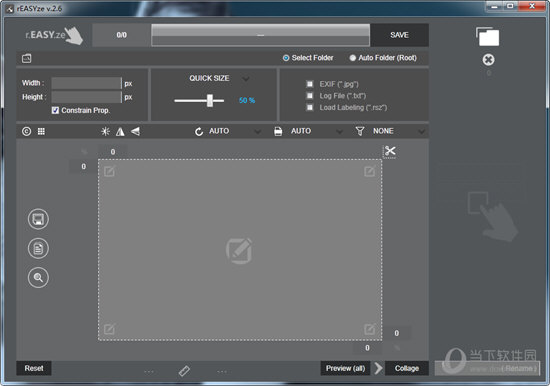Image resolution: width=550 pixels, height=386 pixels.
Task: Toggle the Constrain Prop. checkbox
Action: 55,110
